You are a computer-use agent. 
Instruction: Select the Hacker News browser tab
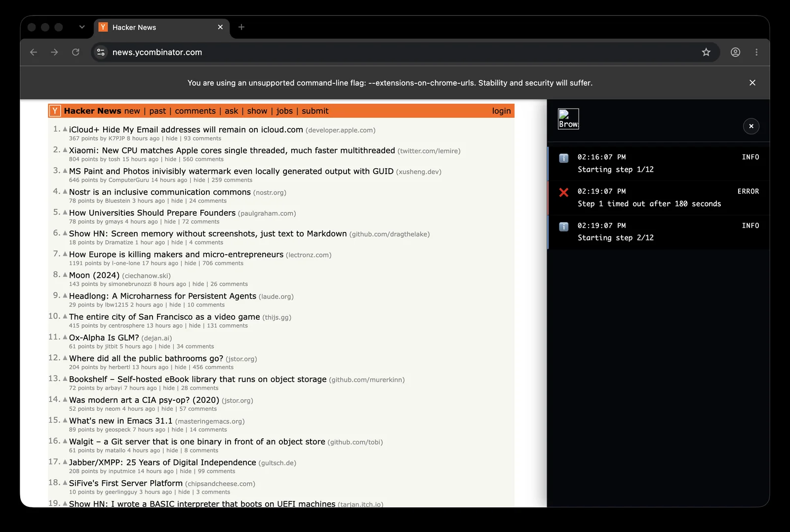point(161,27)
